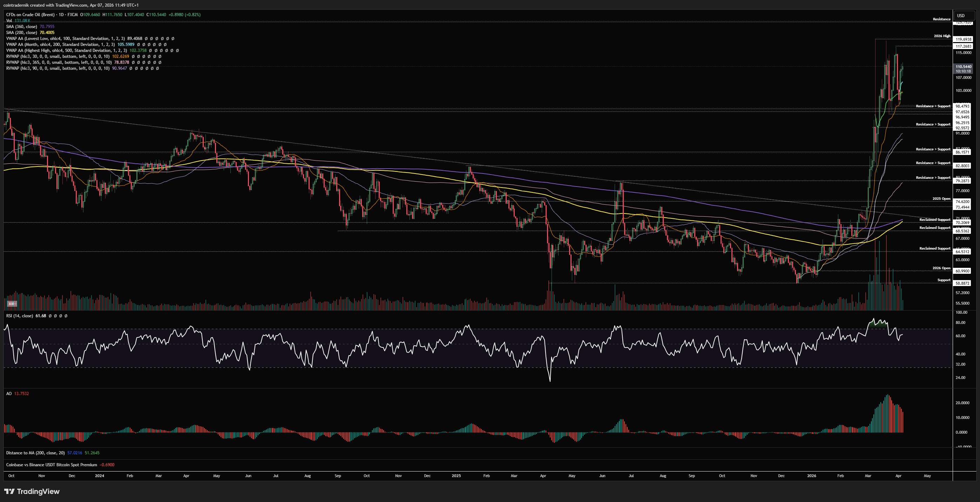Click the TradingView logo icon

9,491
